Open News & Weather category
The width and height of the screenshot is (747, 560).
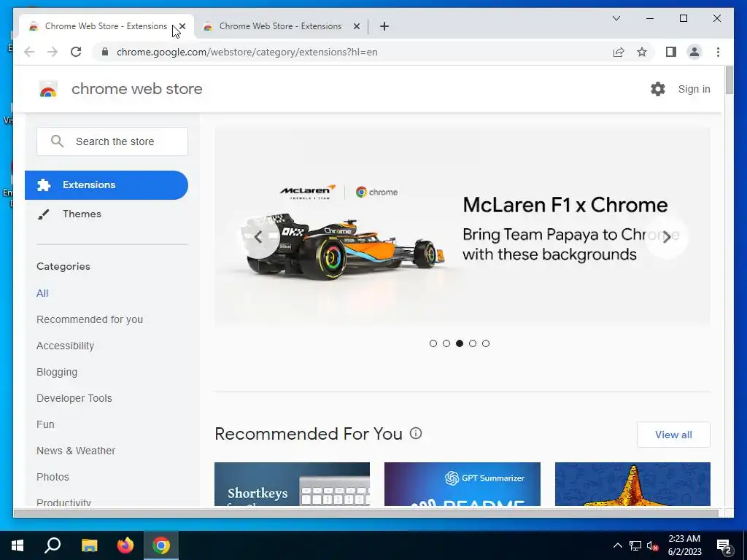click(x=76, y=451)
